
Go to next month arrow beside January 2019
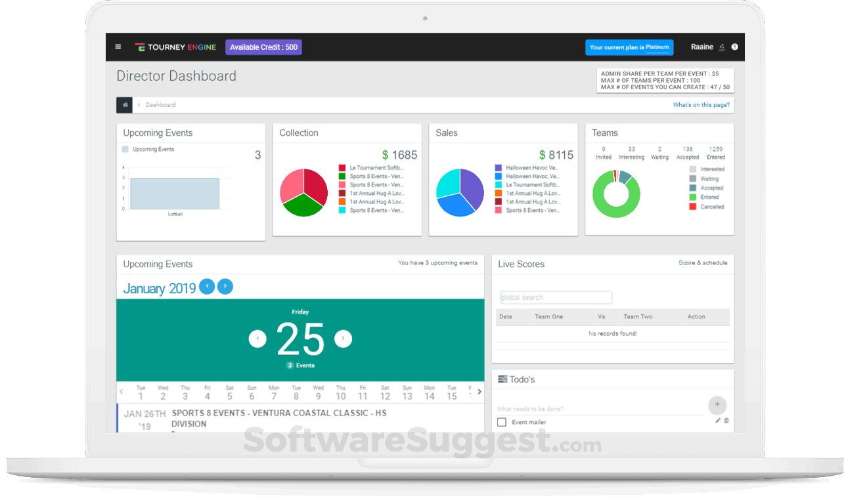click(225, 287)
